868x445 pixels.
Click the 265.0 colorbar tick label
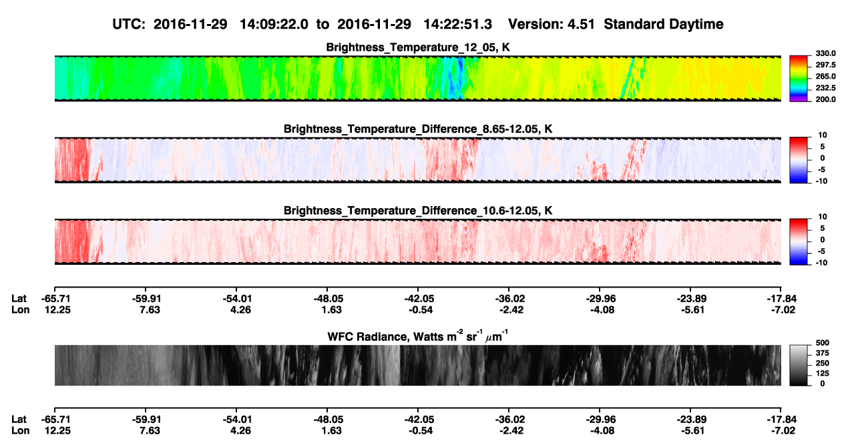click(x=826, y=76)
